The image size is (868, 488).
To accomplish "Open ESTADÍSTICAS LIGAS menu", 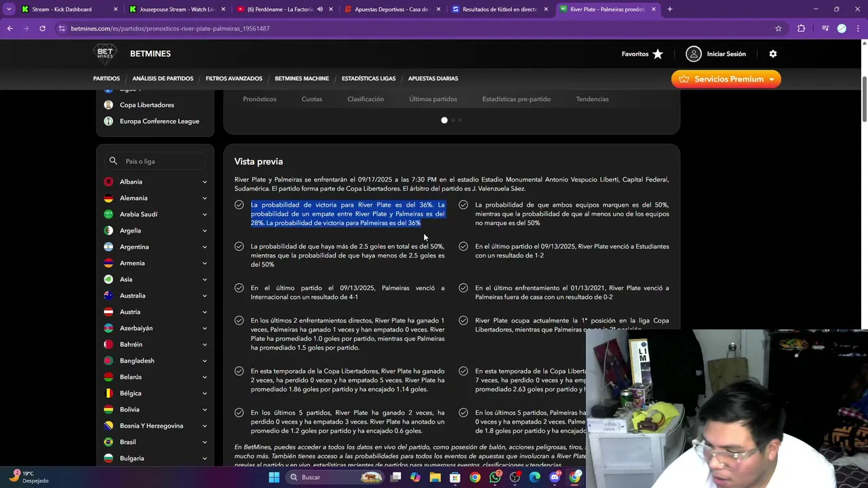I will tap(368, 79).
